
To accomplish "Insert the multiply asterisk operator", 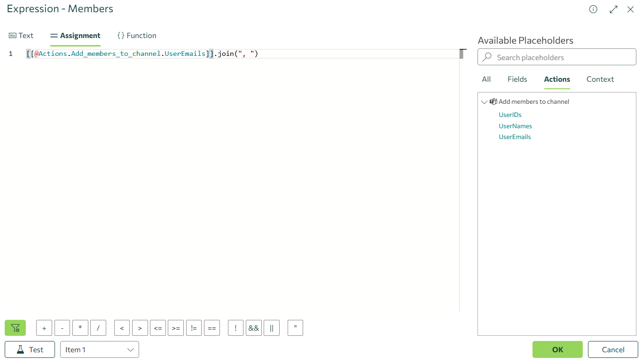I will [80, 328].
